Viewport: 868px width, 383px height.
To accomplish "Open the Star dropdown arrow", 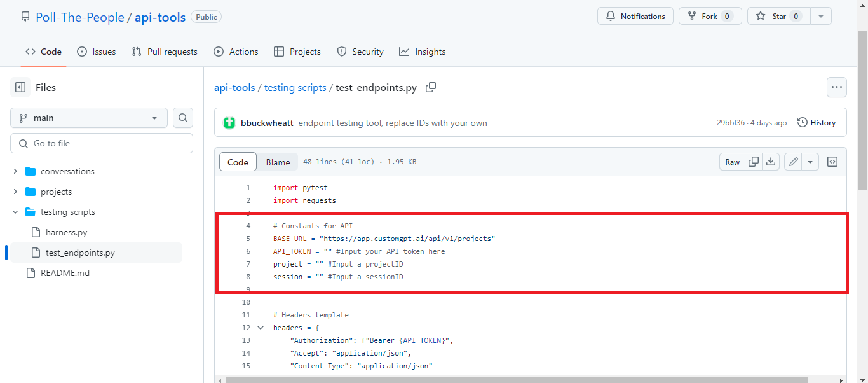I will click(820, 16).
